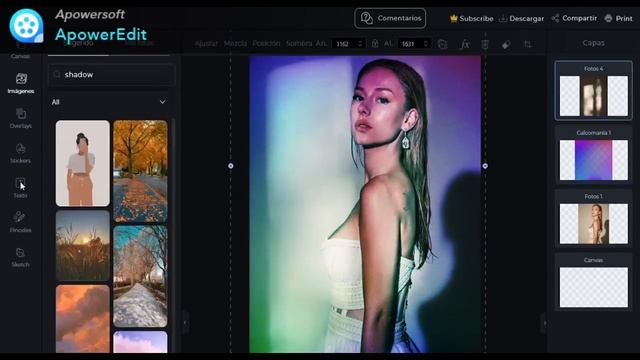Open the Imágenes sidebar panel
Image resolution: width=640 pixels, height=360 pixels.
[x=20, y=83]
